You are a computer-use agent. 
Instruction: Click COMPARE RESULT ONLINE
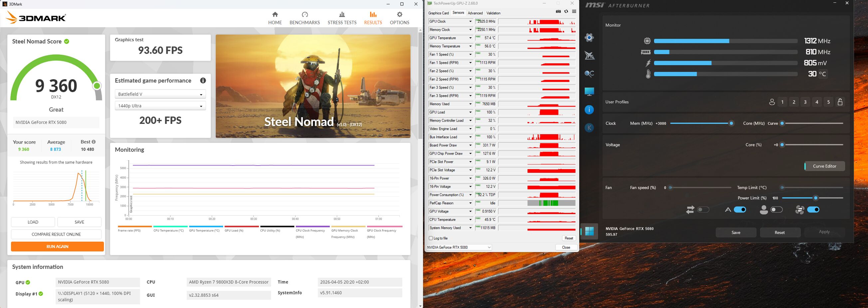pyautogui.click(x=56, y=234)
